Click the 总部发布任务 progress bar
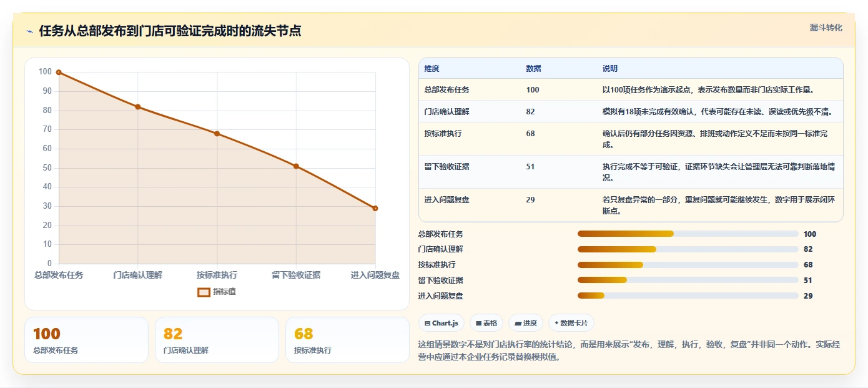This screenshot has width=868, height=388. 688,234
